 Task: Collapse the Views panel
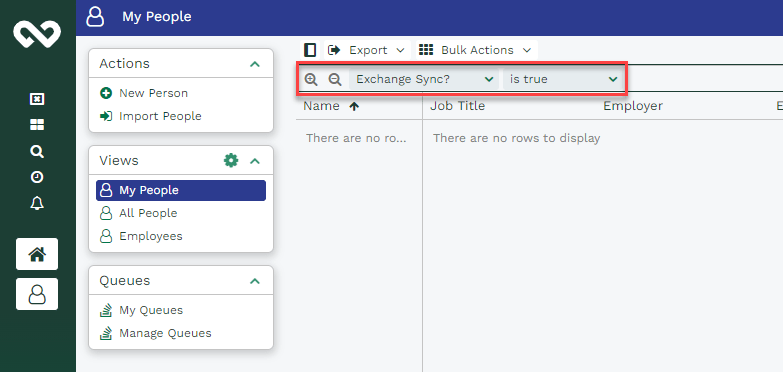(x=255, y=161)
